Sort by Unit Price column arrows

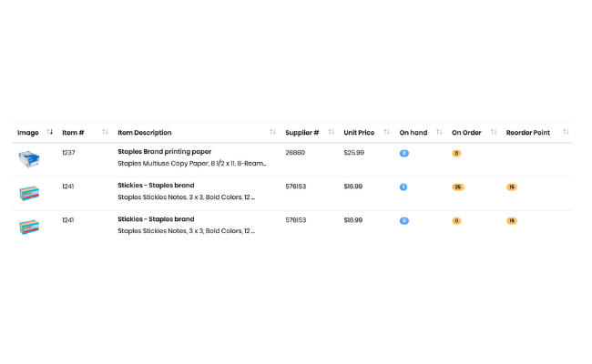point(386,132)
